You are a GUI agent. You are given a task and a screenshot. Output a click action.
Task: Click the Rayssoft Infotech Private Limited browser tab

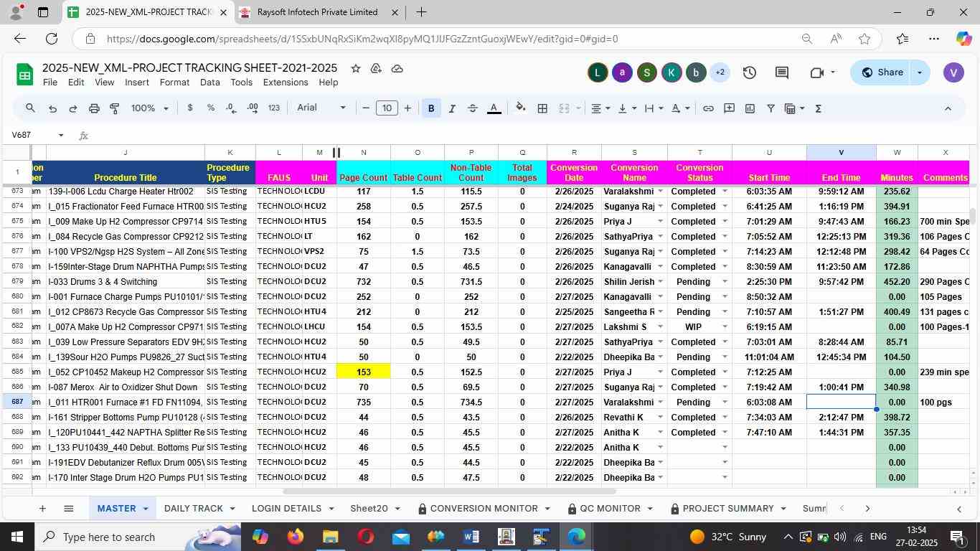[316, 12]
